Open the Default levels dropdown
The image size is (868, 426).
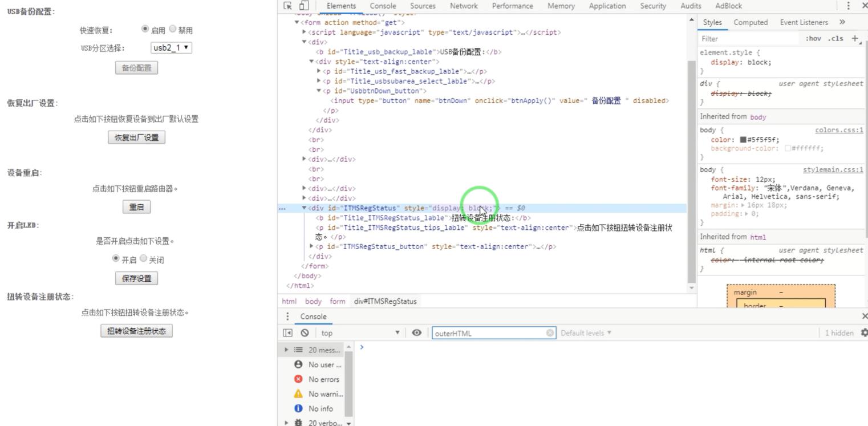(x=586, y=333)
